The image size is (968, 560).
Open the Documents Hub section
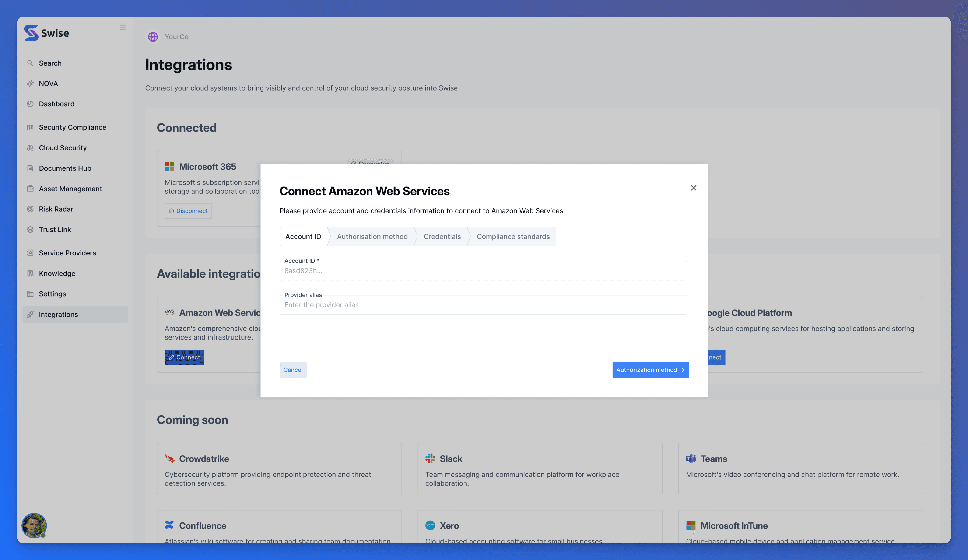(x=75, y=168)
